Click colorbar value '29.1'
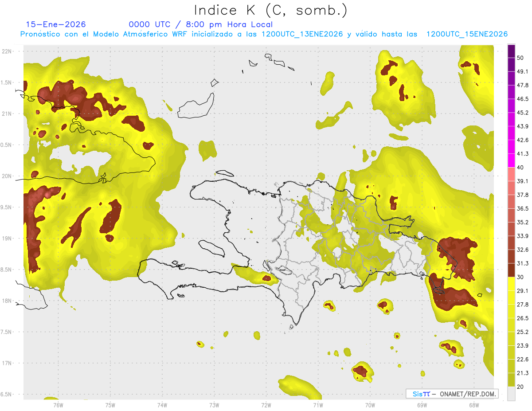Viewport: 532px width, 411px height. tap(523, 291)
